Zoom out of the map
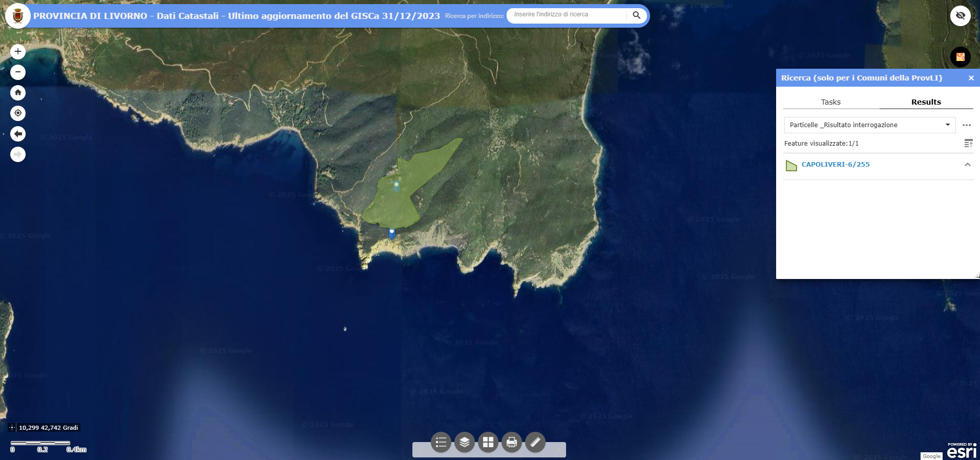980x460 pixels. coord(18,72)
